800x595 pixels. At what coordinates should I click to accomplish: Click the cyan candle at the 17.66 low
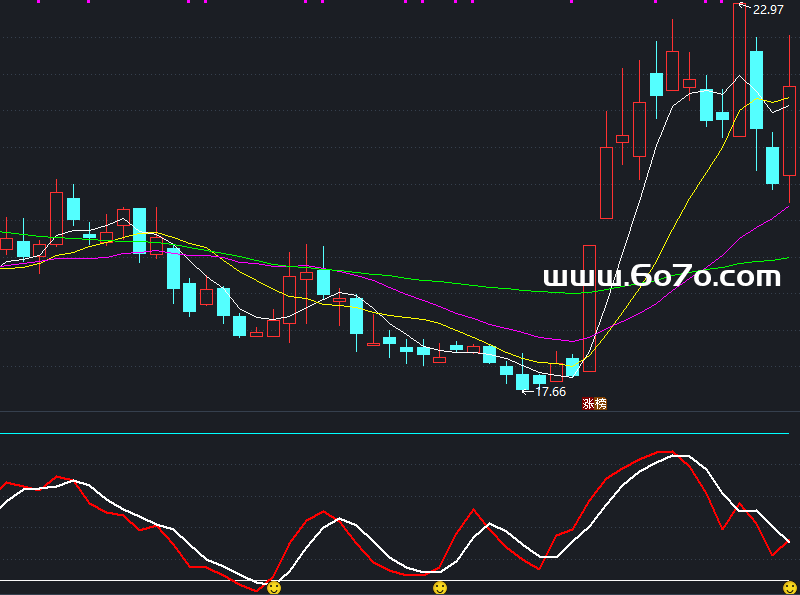click(522, 381)
